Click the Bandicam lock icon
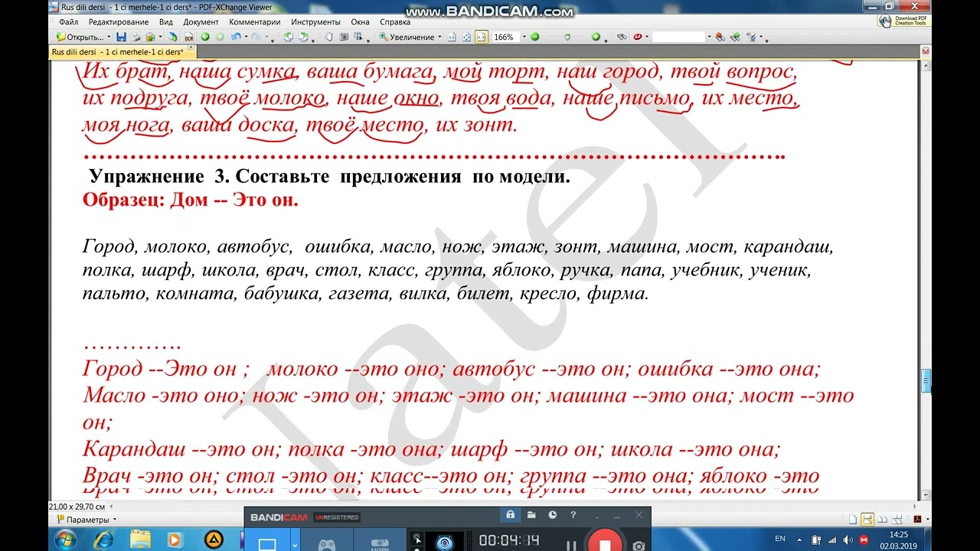The height and width of the screenshot is (551, 980). (x=510, y=515)
